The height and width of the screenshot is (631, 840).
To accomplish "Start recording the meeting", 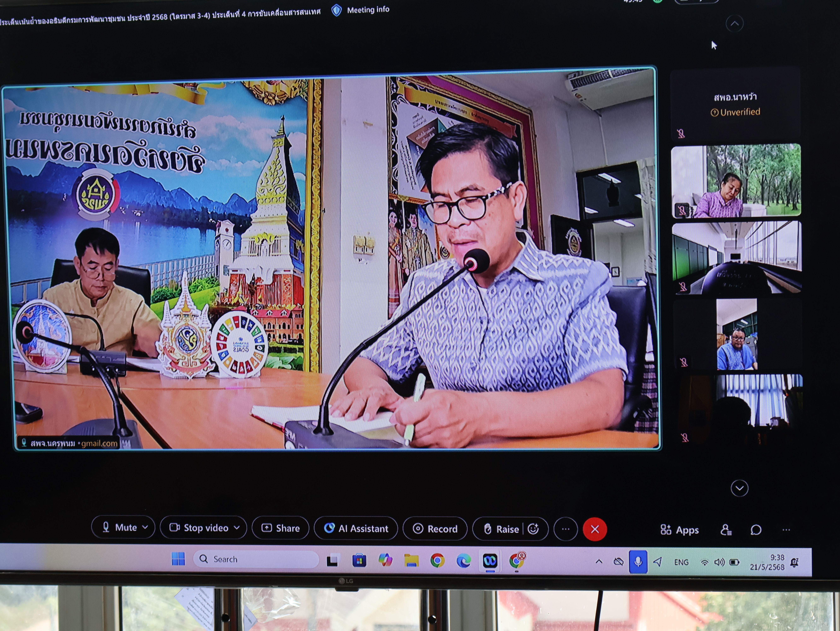I will tap(435, 529).
